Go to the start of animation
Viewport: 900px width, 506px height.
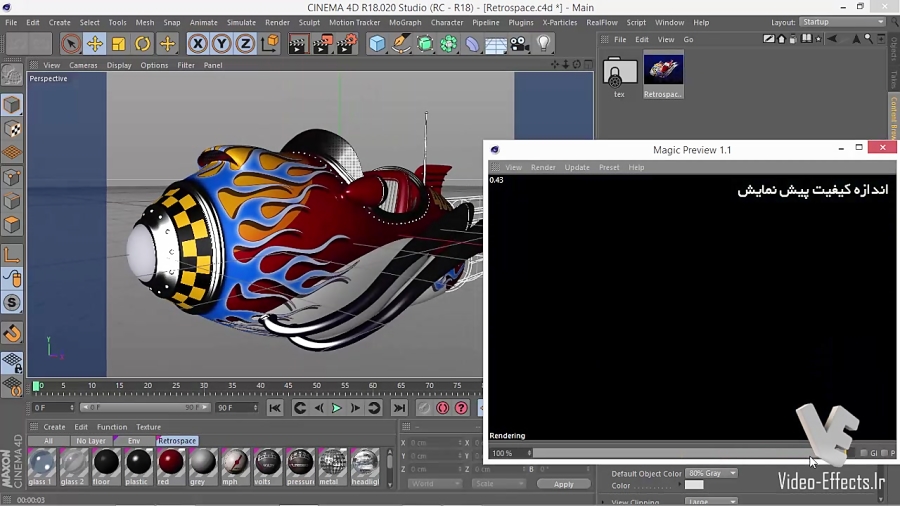click(x=275, y=408)
